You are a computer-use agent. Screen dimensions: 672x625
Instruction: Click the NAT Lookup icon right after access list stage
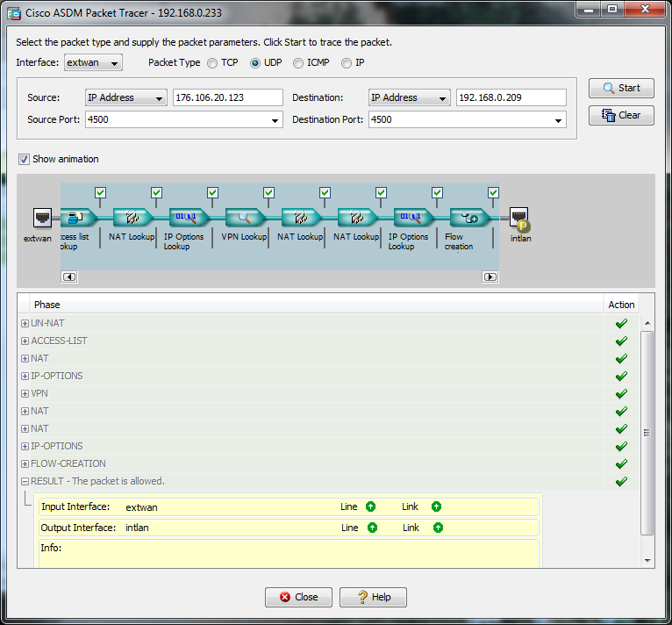pos(132,218)
